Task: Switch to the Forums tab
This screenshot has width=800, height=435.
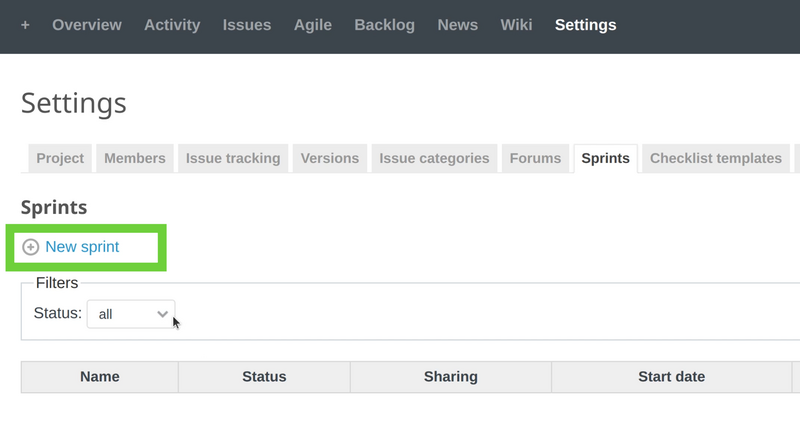Action: [535, 158]
